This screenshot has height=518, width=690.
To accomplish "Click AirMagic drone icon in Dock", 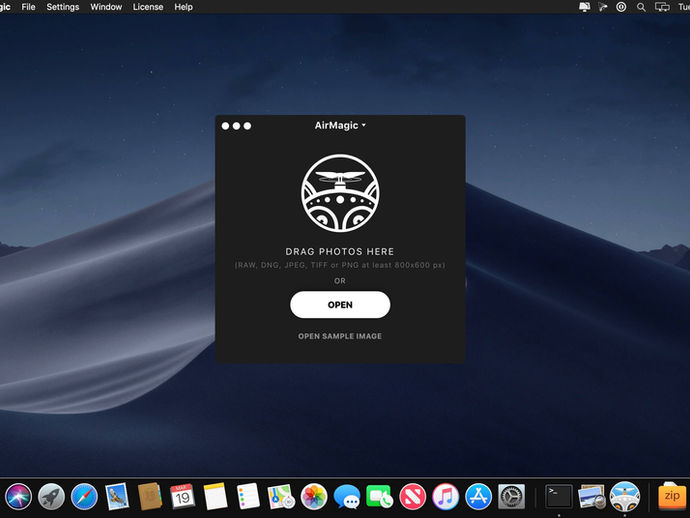I will point(624,496).
